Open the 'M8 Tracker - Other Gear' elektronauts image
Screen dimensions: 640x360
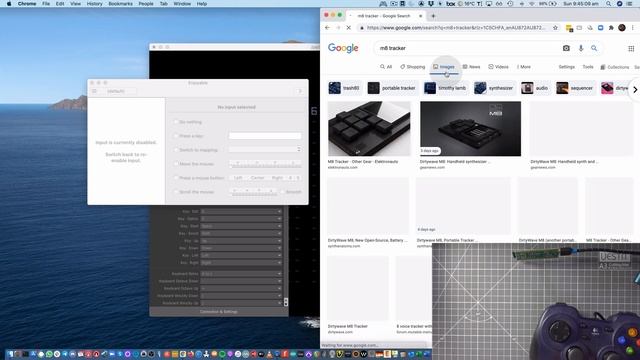tap(369, 129)
